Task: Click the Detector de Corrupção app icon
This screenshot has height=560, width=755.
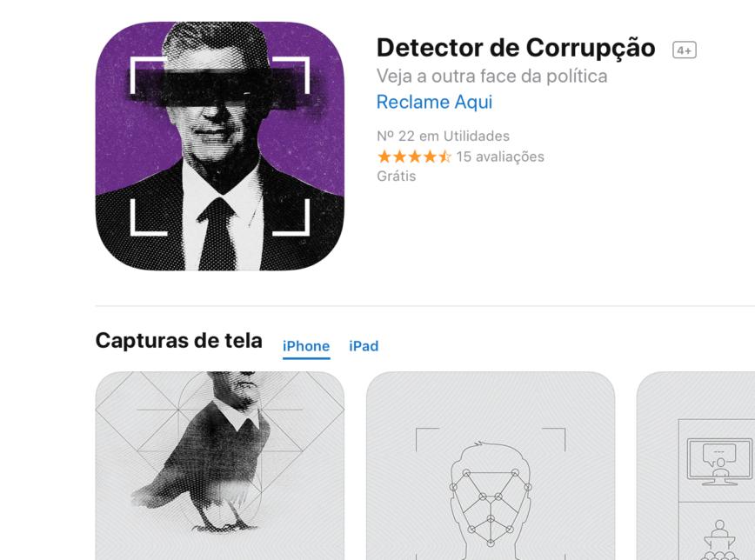Action: [x=219, y=146]
